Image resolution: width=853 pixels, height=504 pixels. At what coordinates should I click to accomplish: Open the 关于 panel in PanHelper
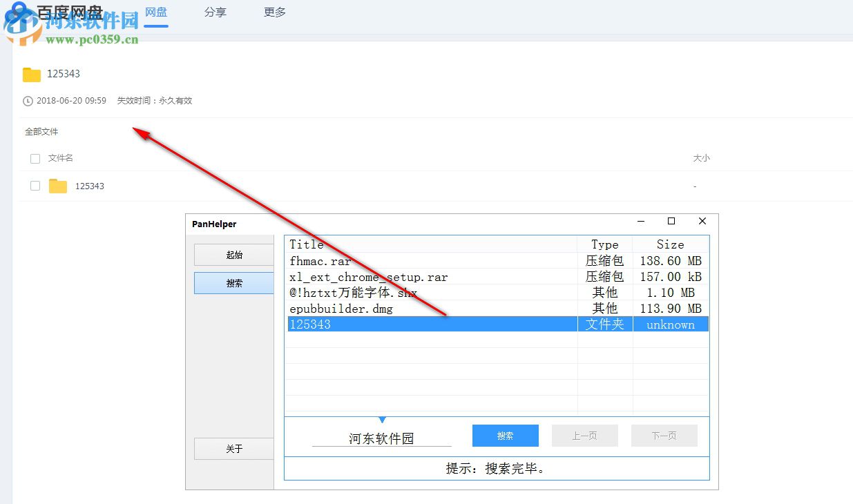click(233, 449)
